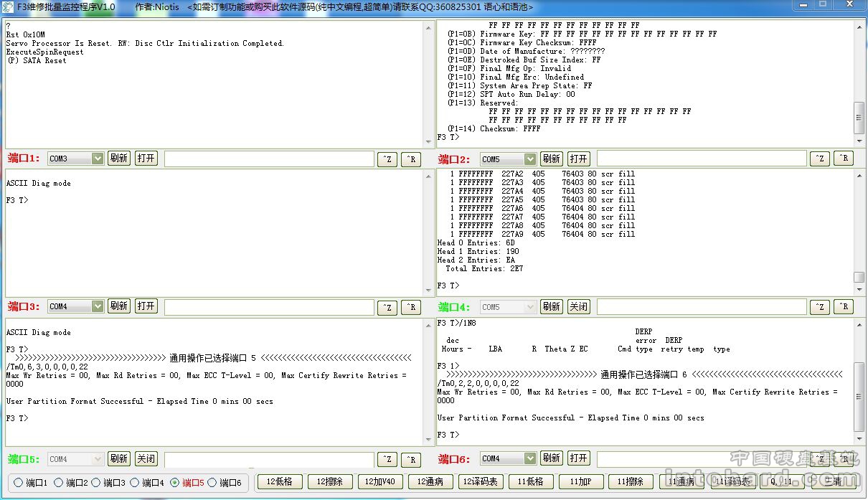Select the 端口1 radio button
Screen dimensions: 868x500
(19, 483)
